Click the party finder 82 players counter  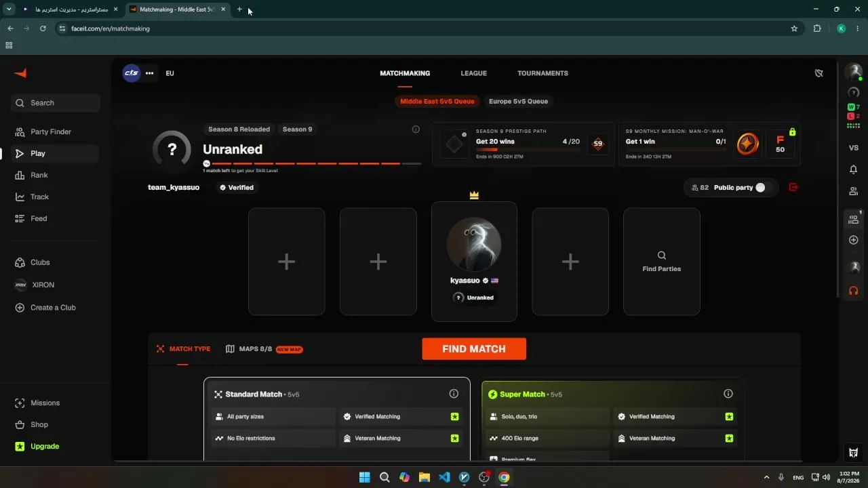point(700,187)
